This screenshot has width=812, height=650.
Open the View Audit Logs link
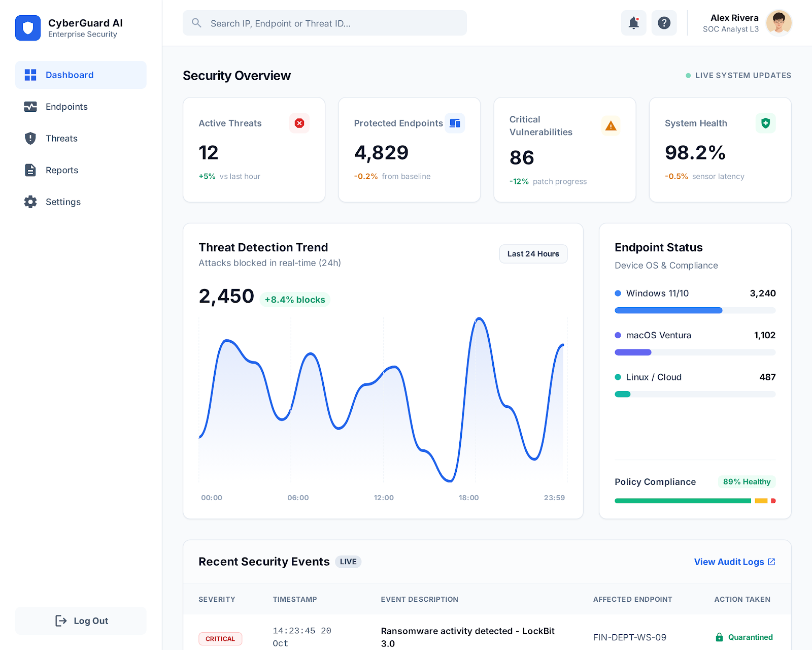point(734,562)
